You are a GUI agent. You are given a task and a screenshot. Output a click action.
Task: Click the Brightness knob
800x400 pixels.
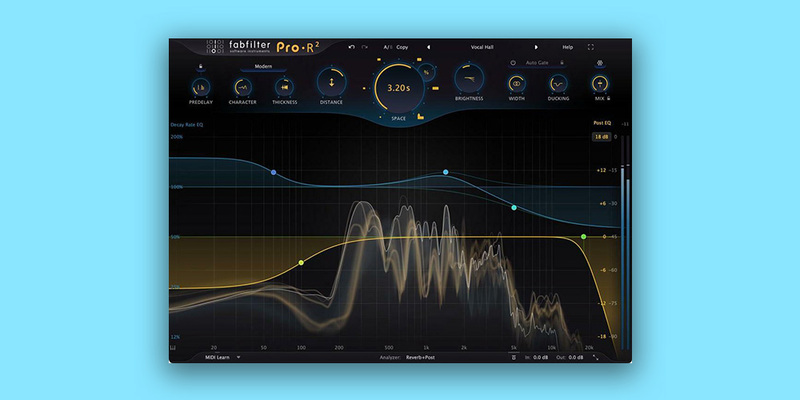469,78
